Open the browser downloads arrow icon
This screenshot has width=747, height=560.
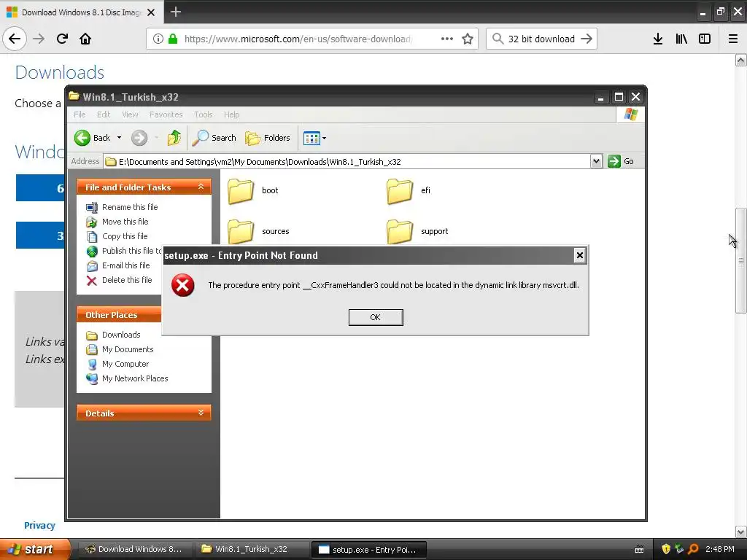click(x=658, y=39)
